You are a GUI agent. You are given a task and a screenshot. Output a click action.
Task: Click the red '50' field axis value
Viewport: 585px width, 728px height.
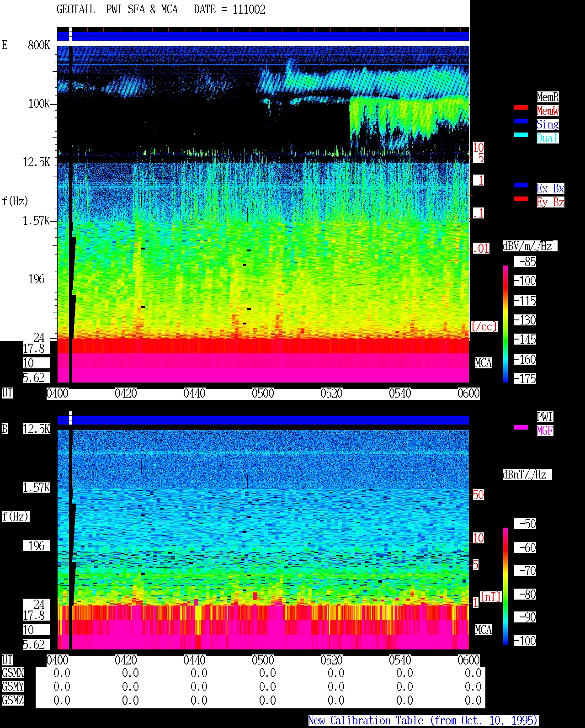pos(478,494)
